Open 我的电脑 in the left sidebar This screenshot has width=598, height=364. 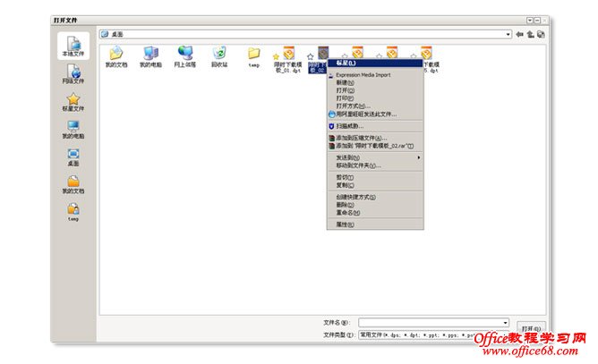pyautogui.click(x=73, y=130)
